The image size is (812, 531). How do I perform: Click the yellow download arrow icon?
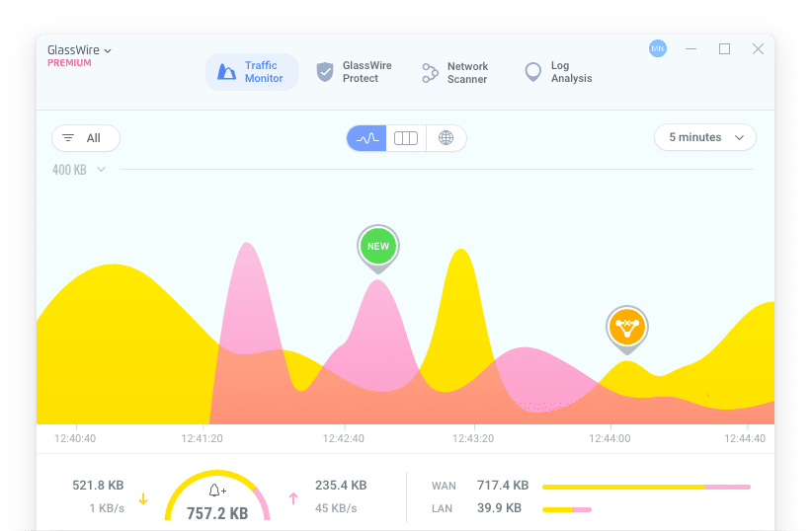[x=143, y=499]
